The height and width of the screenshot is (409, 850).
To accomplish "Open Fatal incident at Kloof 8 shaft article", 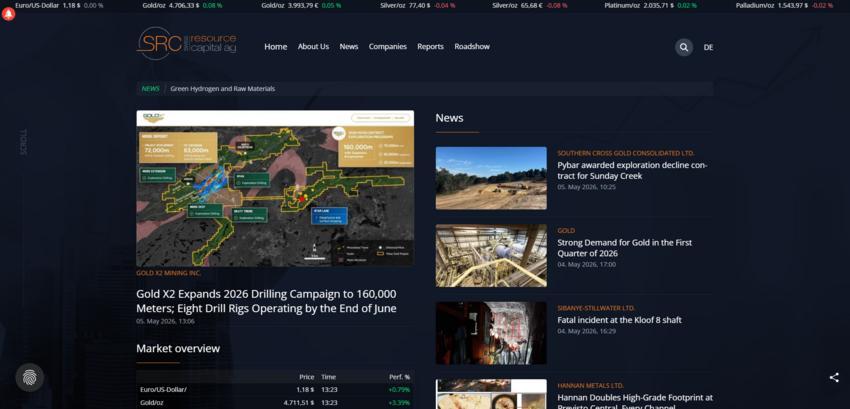I will tap(619, 320).
